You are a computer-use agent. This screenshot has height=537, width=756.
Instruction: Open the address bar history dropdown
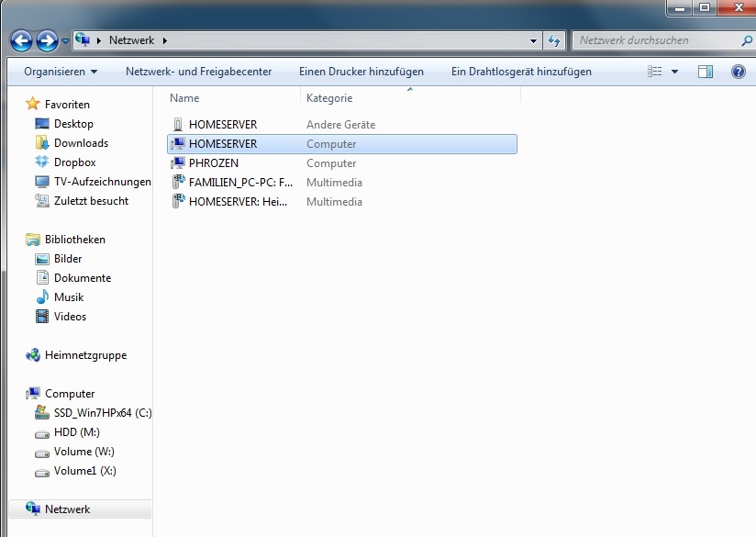[x=533, y=41]
